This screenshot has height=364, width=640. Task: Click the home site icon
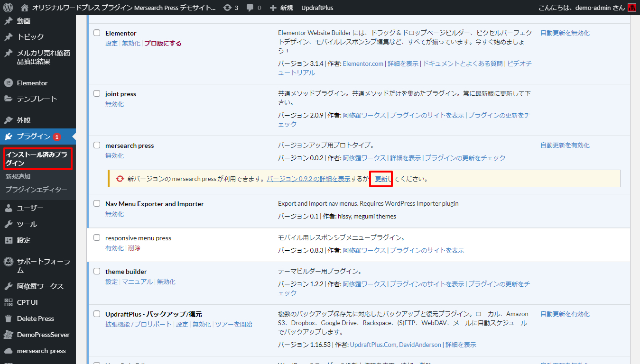25,8
